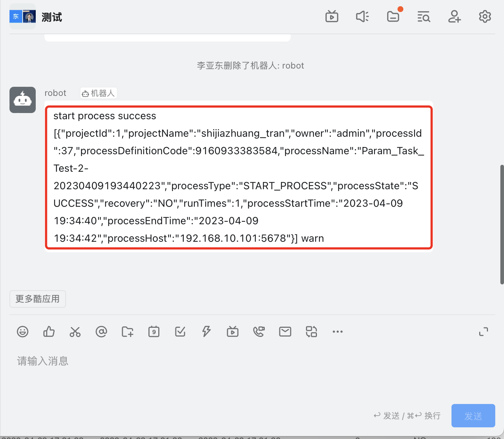504x439 pixels.
Task: Open the live broadcast icon in header
Action: pyautogui.click(x=332, y=16)
